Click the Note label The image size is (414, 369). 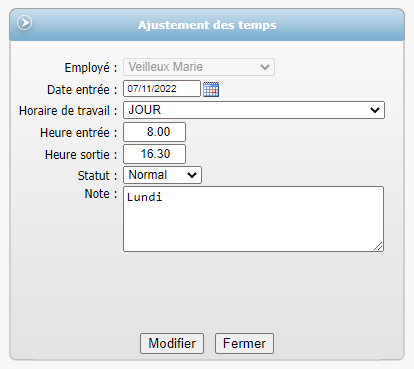(101, 194)
